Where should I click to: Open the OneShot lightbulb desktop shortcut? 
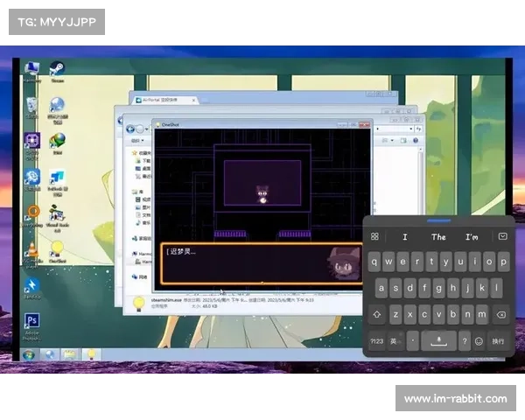pyautogui.click(x=58, y=248)
